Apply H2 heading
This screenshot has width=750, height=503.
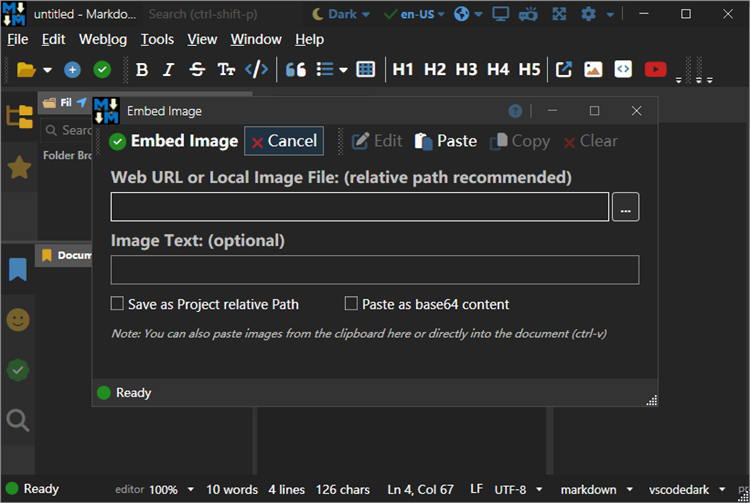click(435, 70)
